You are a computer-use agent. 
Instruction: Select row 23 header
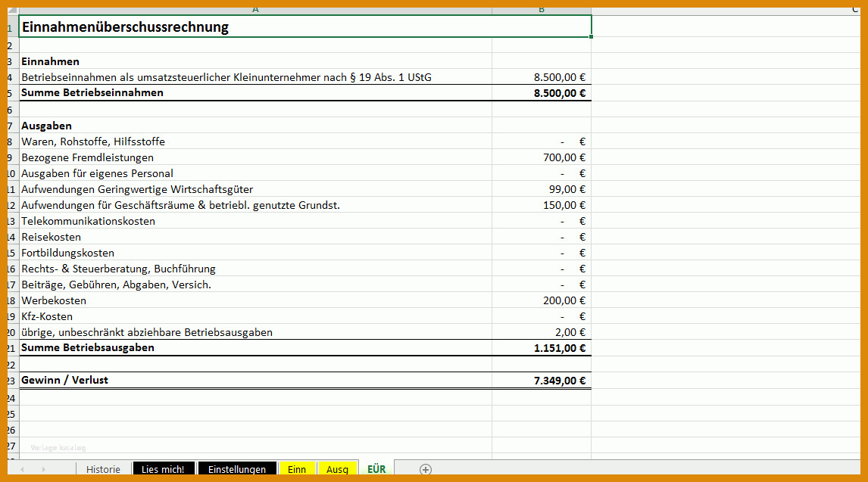point(12,381)
